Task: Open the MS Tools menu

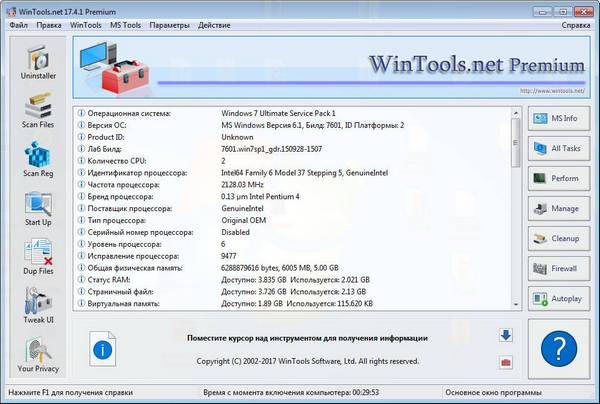Action: tap(125, 22)
